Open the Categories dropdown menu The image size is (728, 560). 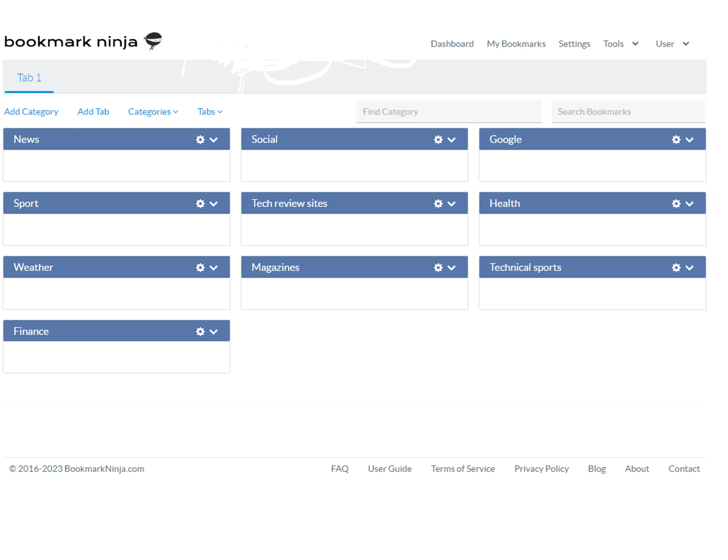coord(153,111)
